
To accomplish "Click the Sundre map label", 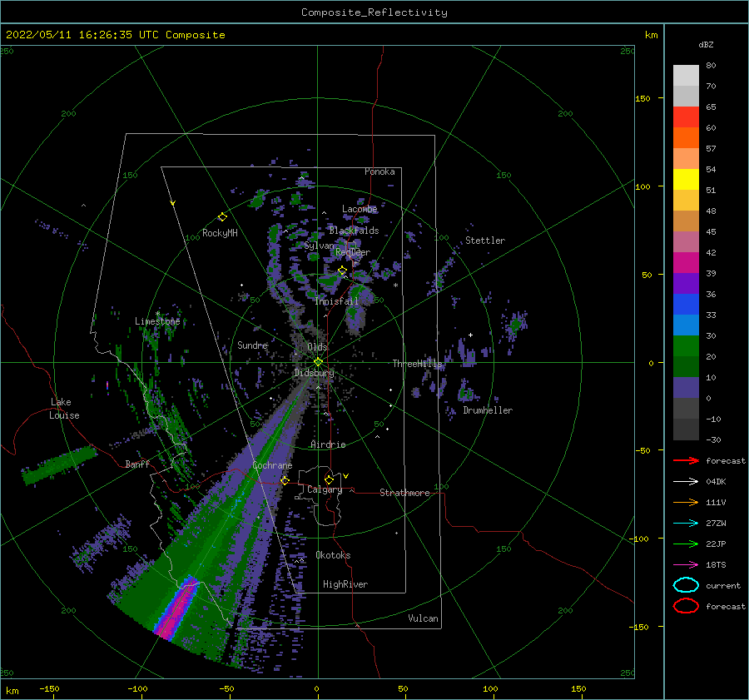I will click(x=252, y=345).
